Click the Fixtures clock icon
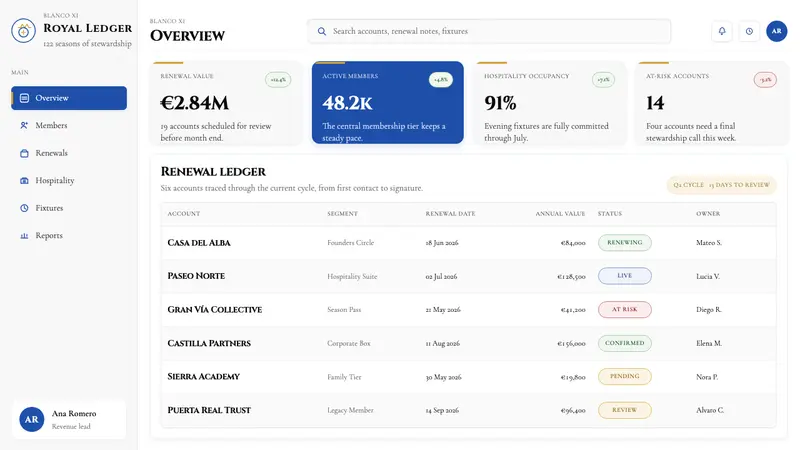The width and height of the screenshot is (800, 450). (24, 208)
